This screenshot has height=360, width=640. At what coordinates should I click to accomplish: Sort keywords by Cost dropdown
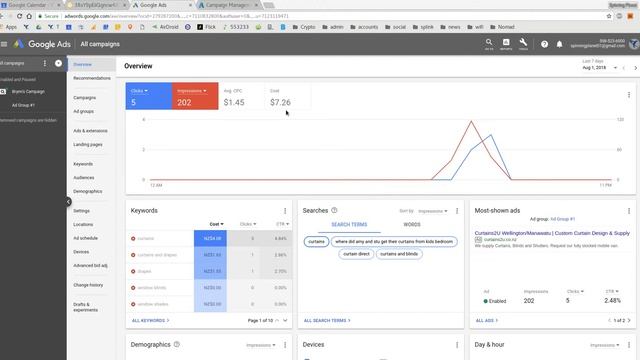(x=216, y=224)
